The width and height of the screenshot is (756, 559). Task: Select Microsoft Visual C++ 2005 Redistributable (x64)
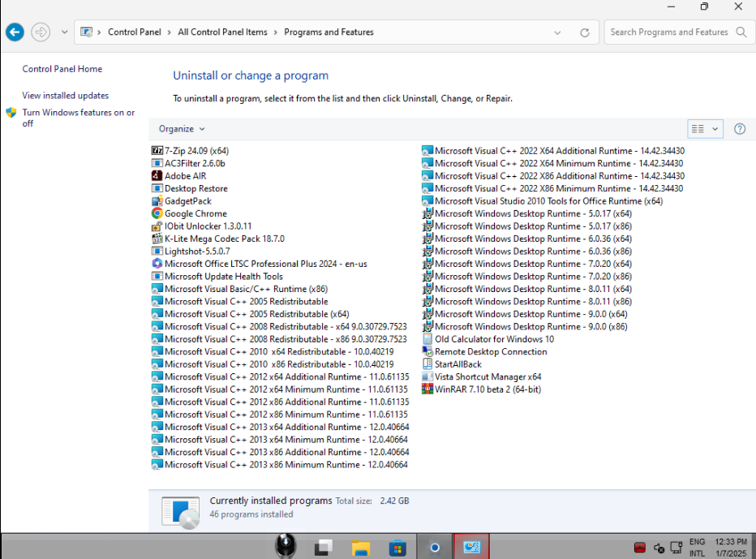[250, 313]
